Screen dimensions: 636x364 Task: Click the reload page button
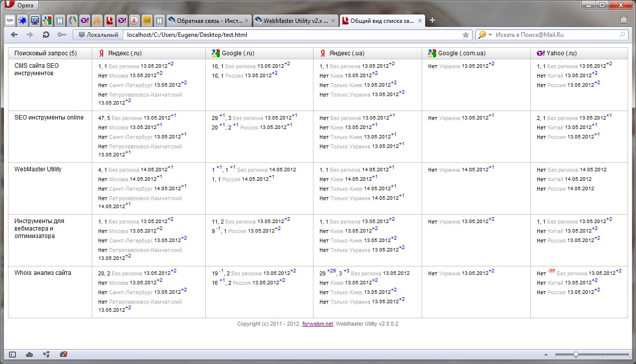(46, 35)
